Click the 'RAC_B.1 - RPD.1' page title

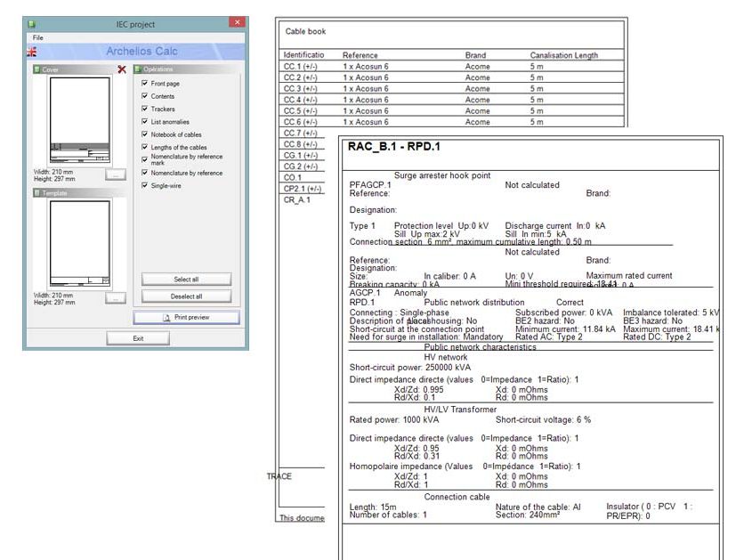pos(393,146)
